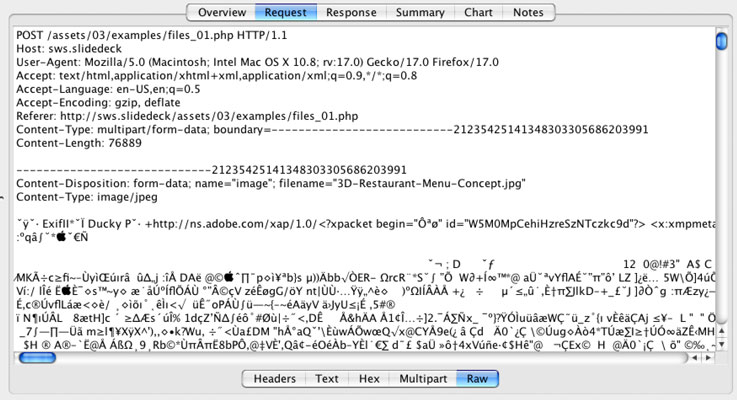Switch to the Headers view
Image resolution: width=737 pixels, height=400 pixels.
click(x=274, y=379)
